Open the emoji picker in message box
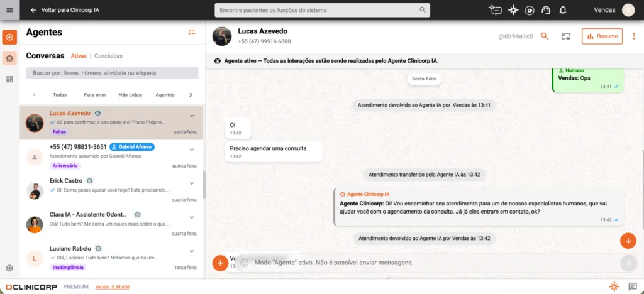Viewport: 644px width, 294px height. click(x=245, y=263)
